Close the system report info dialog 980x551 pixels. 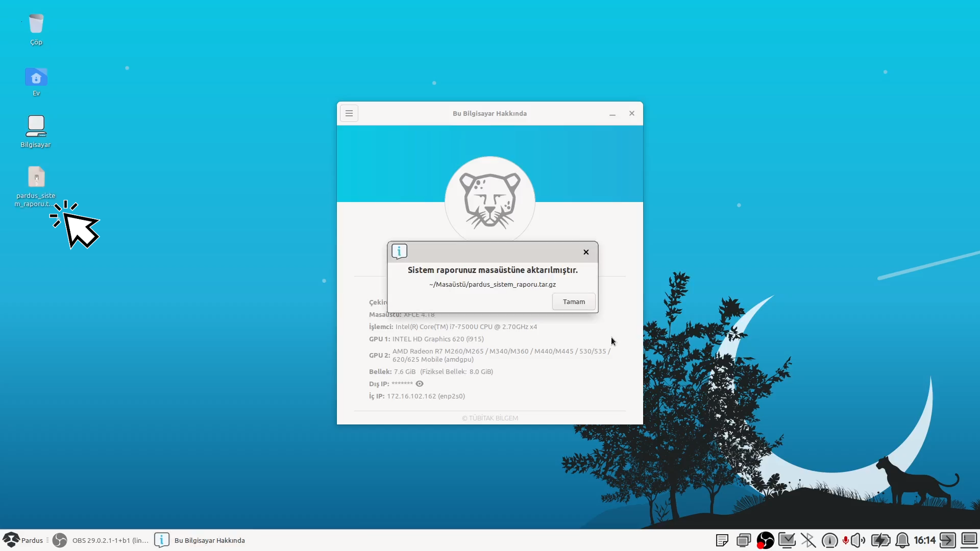pos(586,252)
